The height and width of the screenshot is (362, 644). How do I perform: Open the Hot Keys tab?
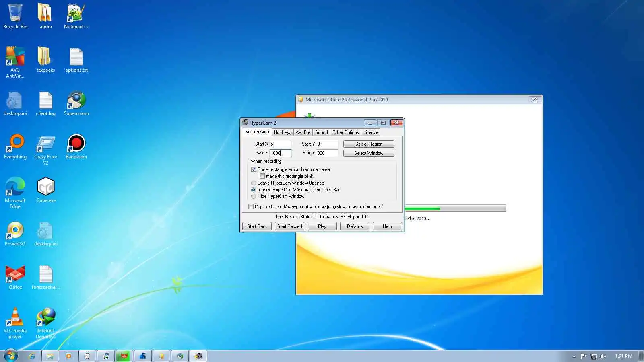pos(282,132)
